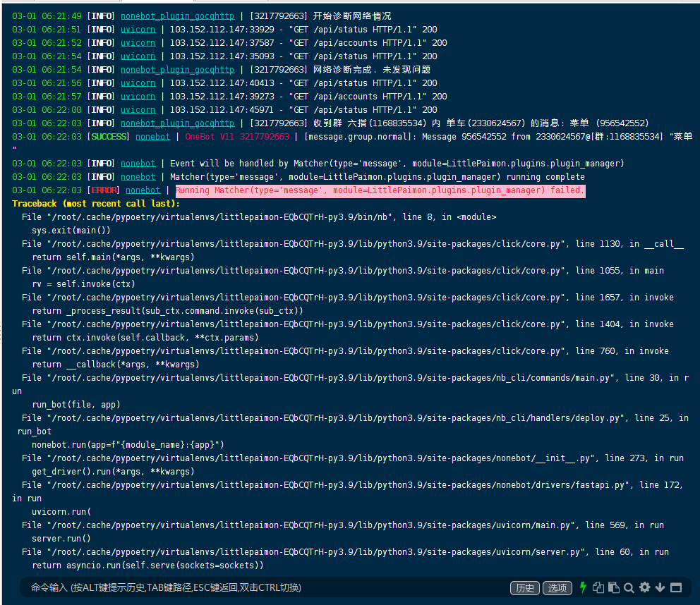Click the nonebot link on the Matcher running line
Screen dimensions: 700x605
coord(138,176)
